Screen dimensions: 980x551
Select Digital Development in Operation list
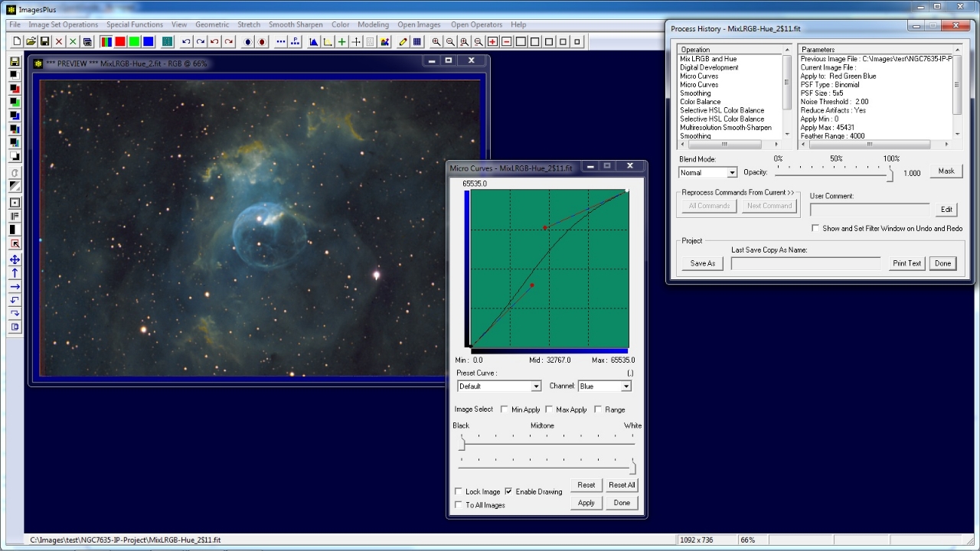[709, 67]
